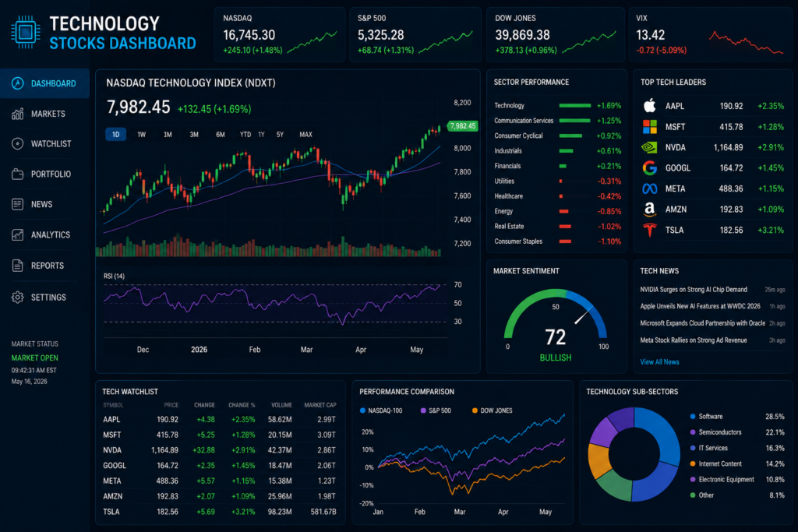Switch chart range to 3M

pos(194,134)
